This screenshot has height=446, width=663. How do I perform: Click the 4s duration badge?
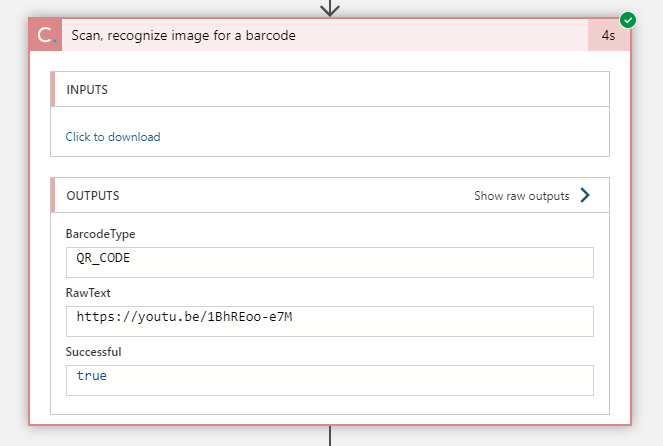tap(608, 35)
